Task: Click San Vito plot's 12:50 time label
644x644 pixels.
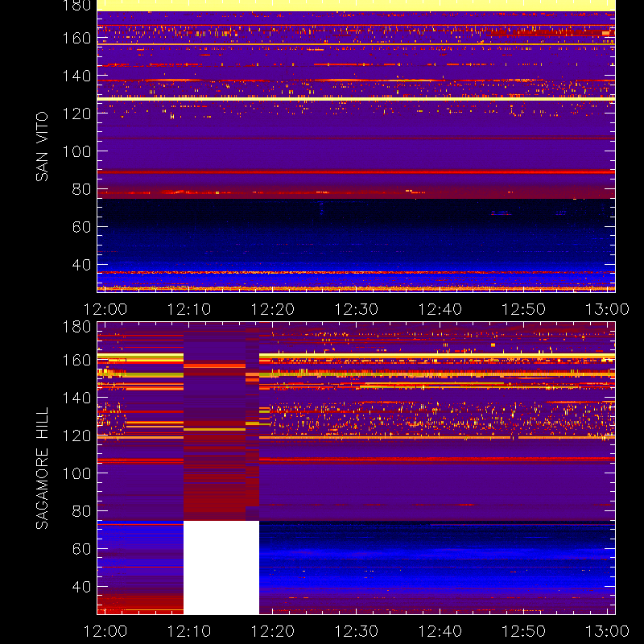Action: pyautogui.click(x=524, y=309)
